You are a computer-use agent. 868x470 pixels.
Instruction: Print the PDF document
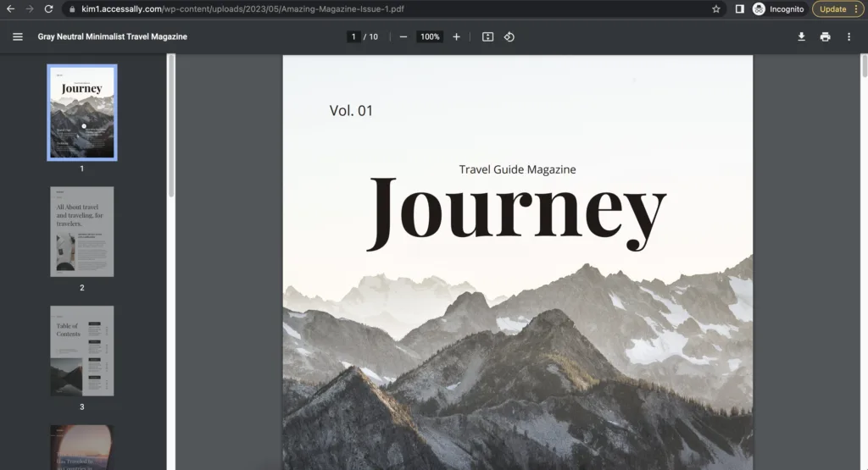click(825, 37)
